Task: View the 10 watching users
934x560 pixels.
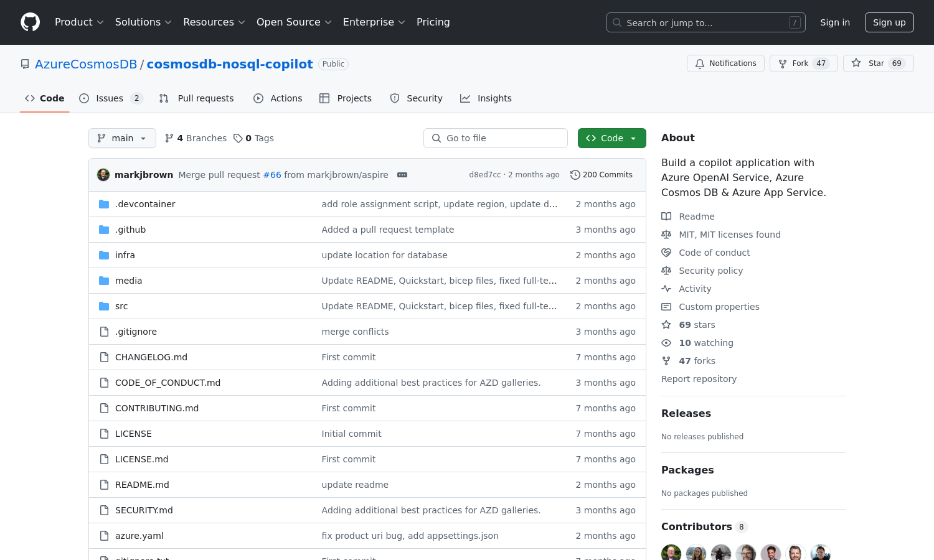Action: click(705, 343)
